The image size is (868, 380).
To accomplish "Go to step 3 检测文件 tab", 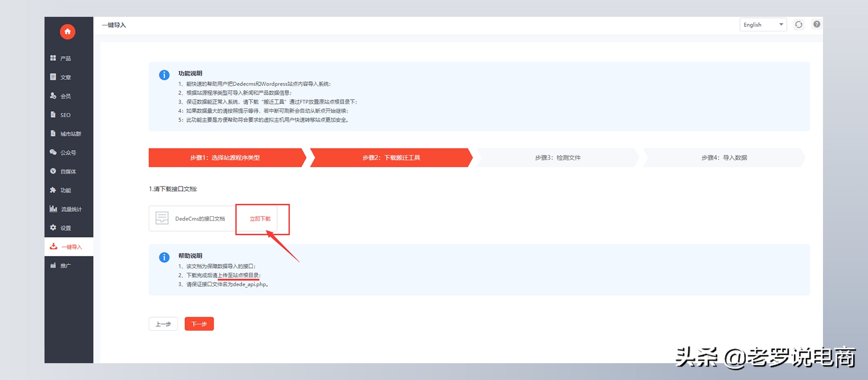I will point(557,158).
